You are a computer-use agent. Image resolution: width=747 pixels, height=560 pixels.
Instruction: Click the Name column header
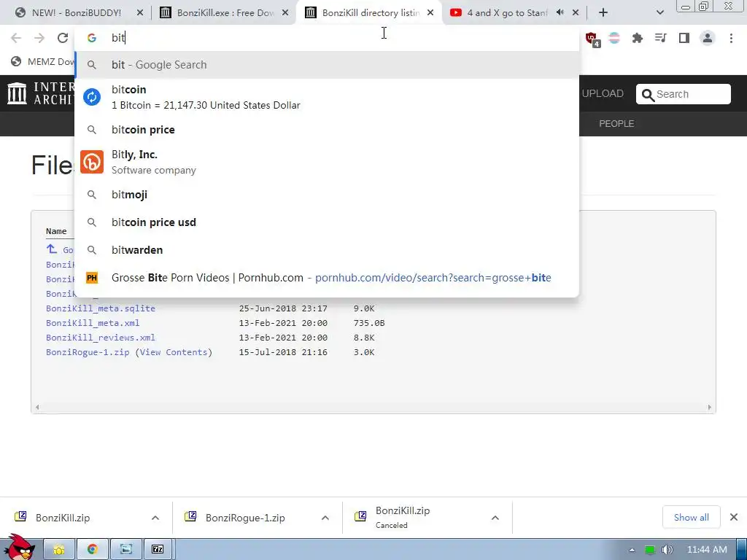click(x=56, y=231)
